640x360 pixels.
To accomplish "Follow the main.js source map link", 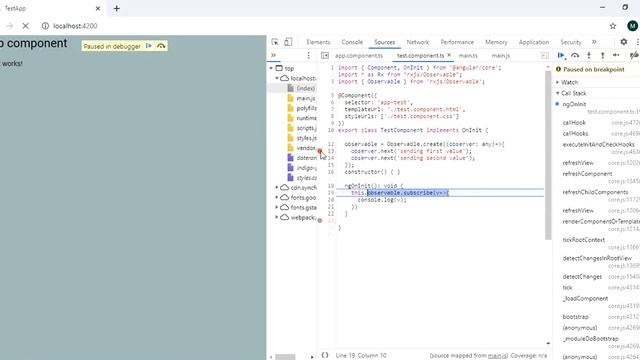I will click(x=498, y=356).
